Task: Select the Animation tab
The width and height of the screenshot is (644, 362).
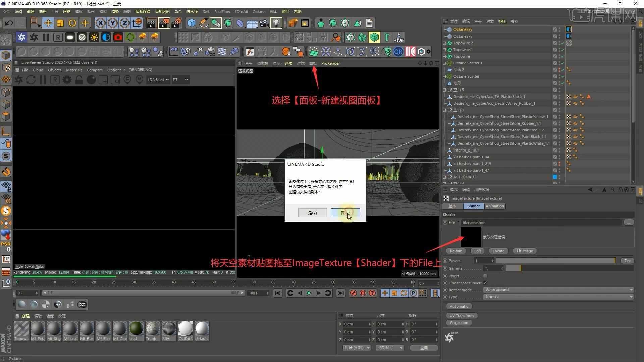Action: [495, 206]
